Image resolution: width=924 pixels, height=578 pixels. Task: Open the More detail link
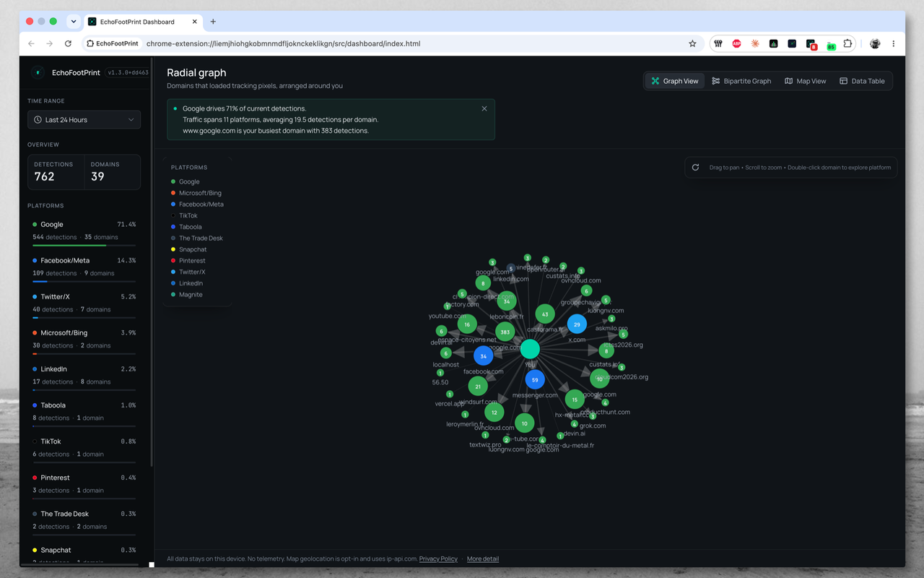483,558
